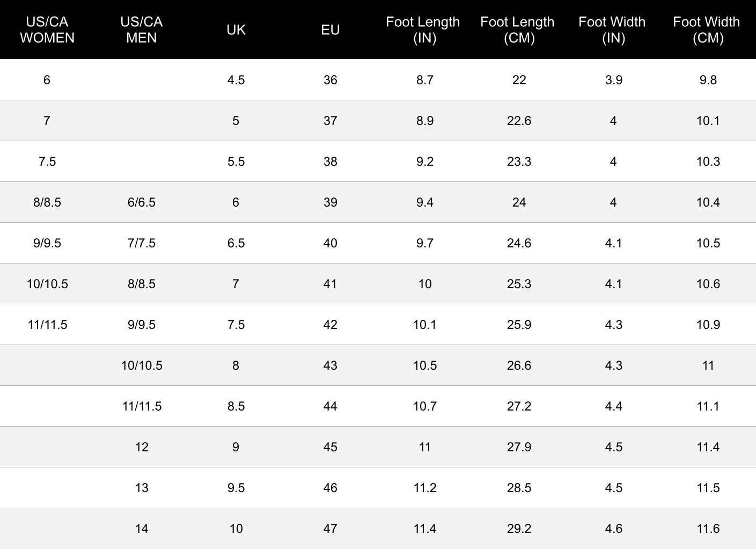The width and height of the screenshot is (756, 549).
Task: Click the "Foot Width (IN)" column header
Action: click(613, 30)
